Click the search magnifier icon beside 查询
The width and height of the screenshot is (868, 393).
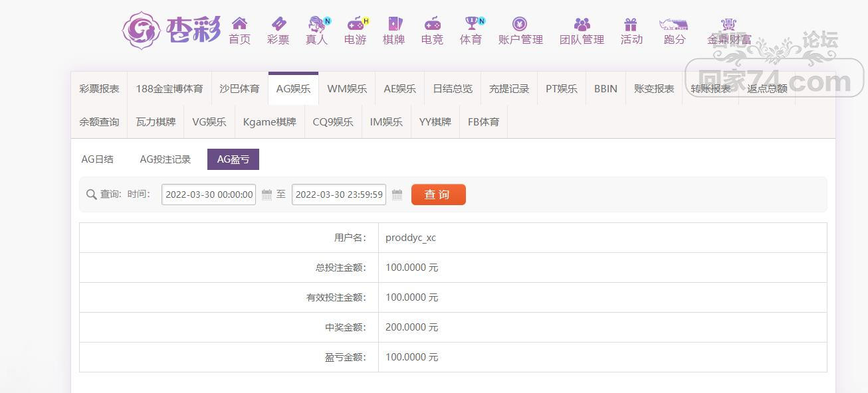click(92, 195)
